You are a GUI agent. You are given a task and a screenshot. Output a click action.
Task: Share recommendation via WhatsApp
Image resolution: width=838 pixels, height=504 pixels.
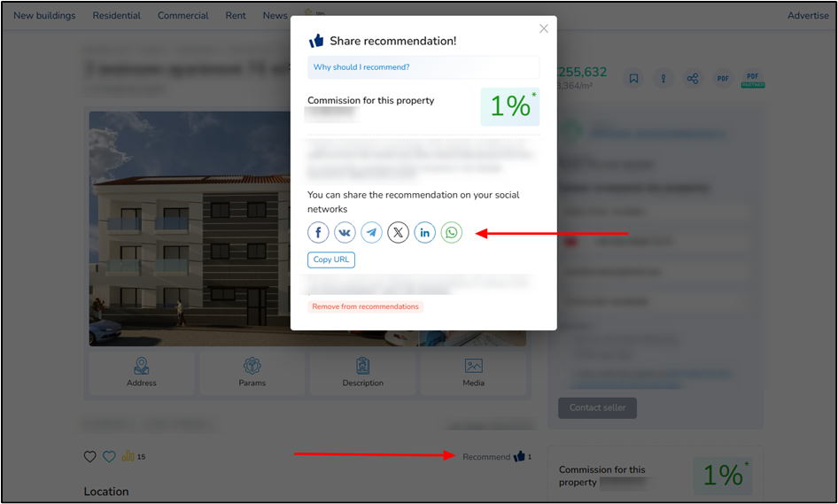452,232
